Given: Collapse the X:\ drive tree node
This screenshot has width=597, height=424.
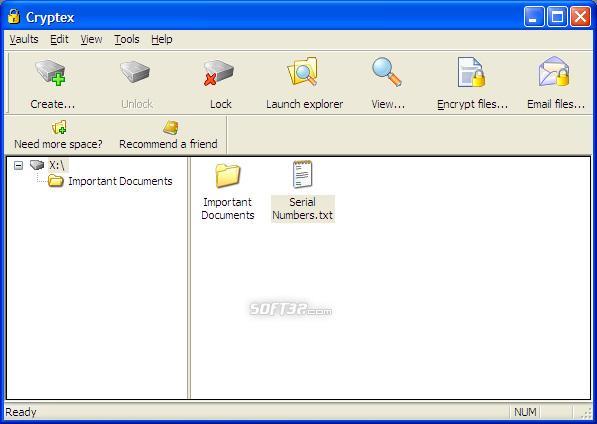Looking at the screenshot, I should [18, 165].
